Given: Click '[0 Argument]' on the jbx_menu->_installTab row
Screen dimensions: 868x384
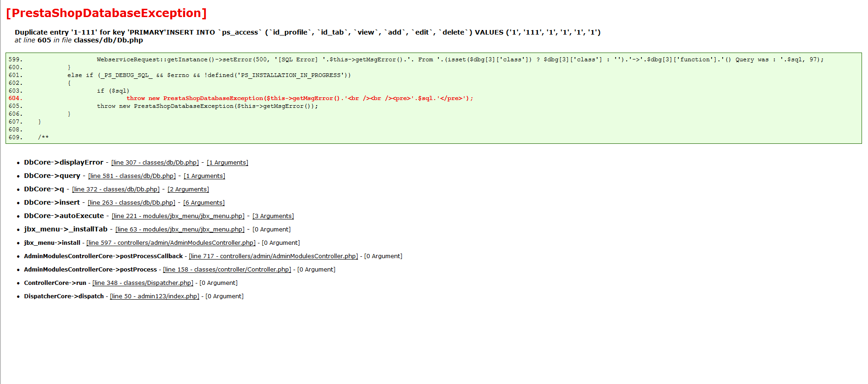Looking at the screenshot, I should (271, 230).
